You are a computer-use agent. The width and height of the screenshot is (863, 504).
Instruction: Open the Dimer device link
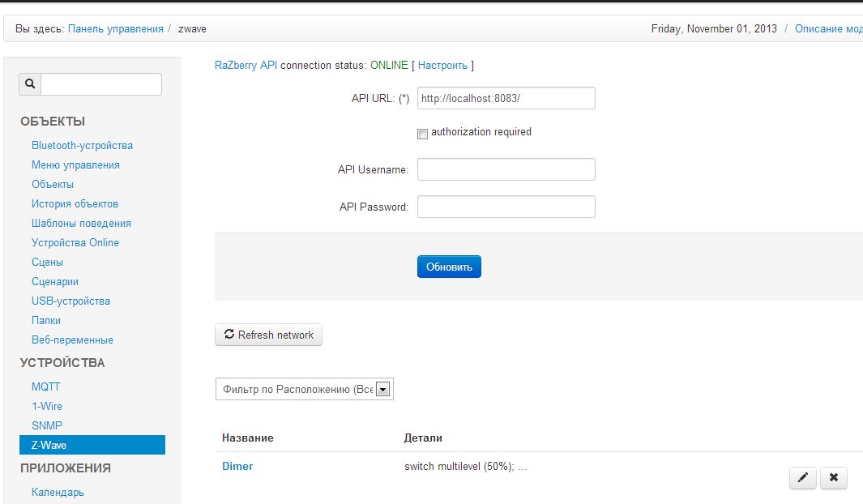[237, 466]
